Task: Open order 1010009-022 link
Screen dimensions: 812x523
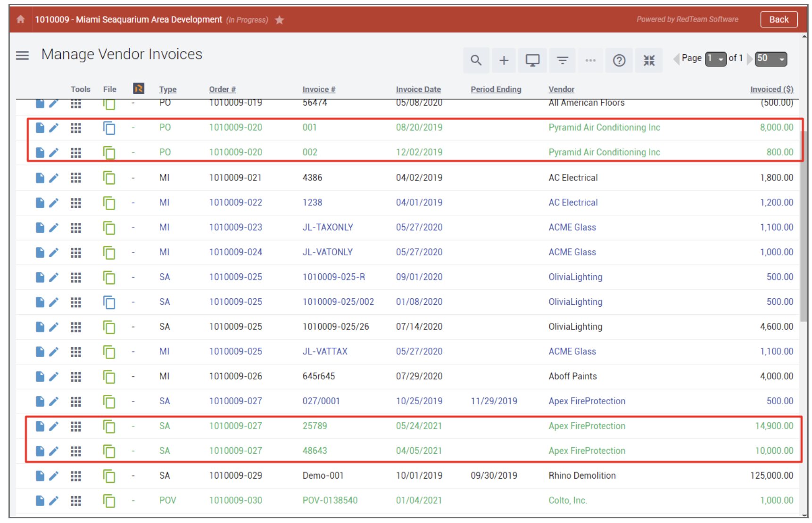Action: click(235, 203)
